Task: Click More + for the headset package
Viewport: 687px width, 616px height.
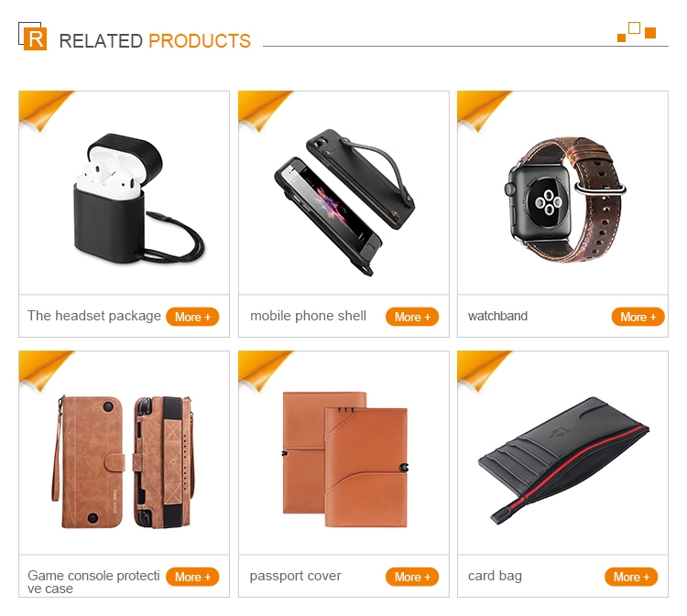Action: coord(192,317)
